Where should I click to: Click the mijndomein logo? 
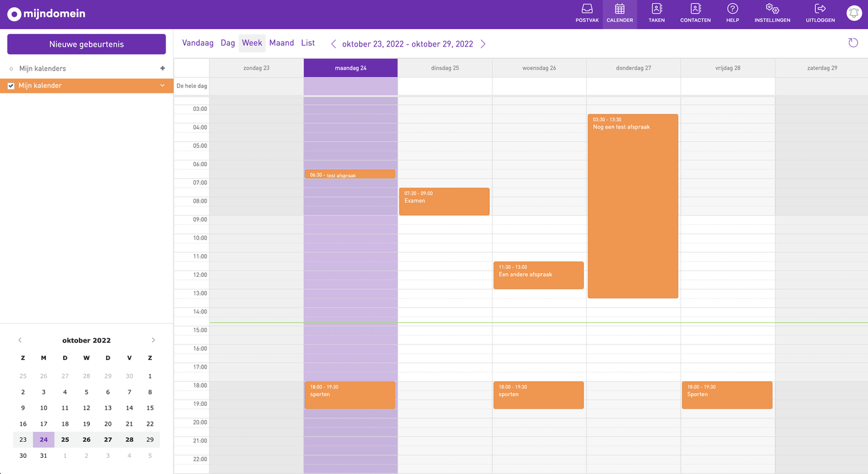[46, 14]
